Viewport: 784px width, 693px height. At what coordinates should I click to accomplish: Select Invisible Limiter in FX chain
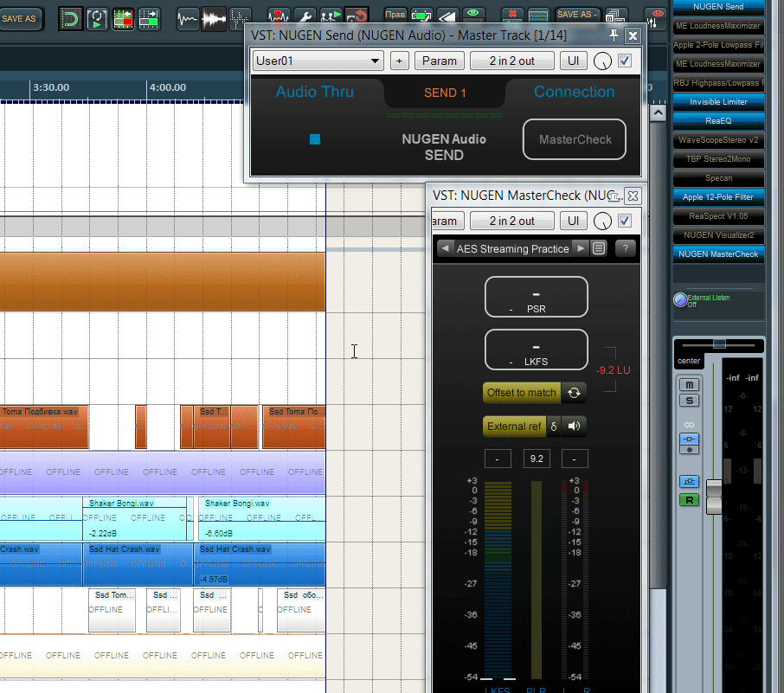pos(718,102)
